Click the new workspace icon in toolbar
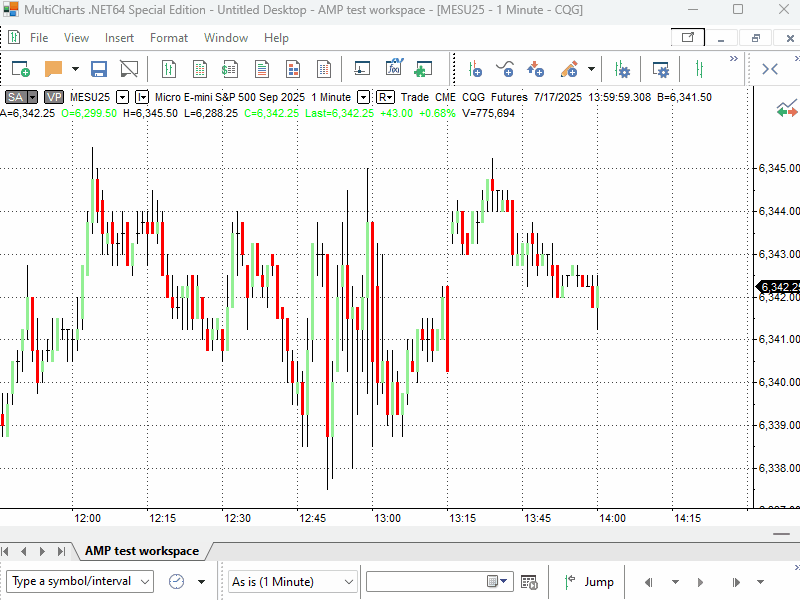Image resolution: width=800 pixels, height=600 pixels. tap(21, 69)
